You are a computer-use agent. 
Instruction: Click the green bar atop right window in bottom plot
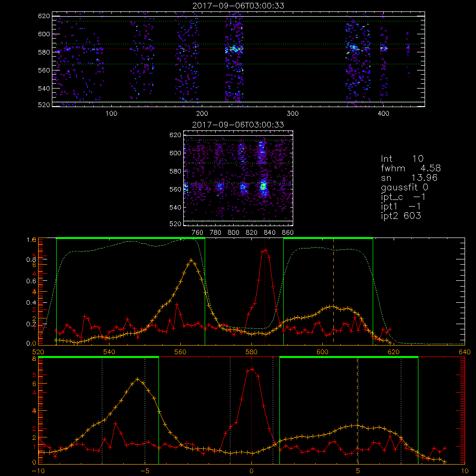point(349,357)
